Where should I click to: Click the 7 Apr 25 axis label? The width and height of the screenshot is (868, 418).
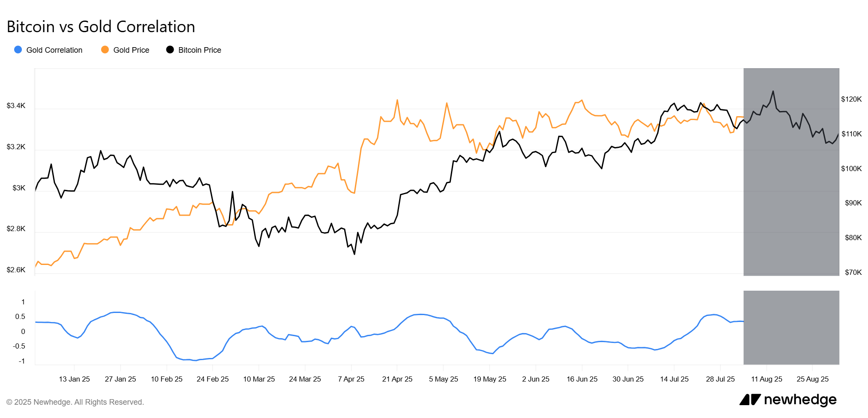click(351, 379)
